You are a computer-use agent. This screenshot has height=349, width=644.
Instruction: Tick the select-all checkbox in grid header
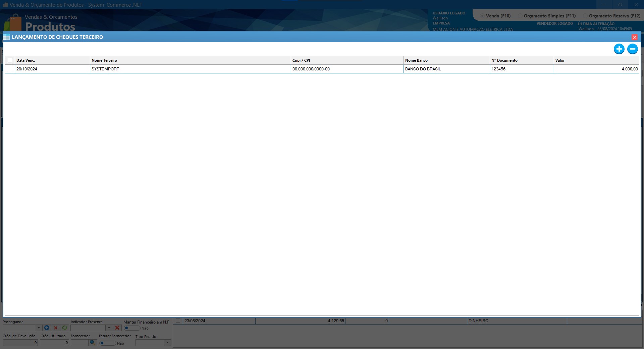pyautogui.click(x=10, y=60)
